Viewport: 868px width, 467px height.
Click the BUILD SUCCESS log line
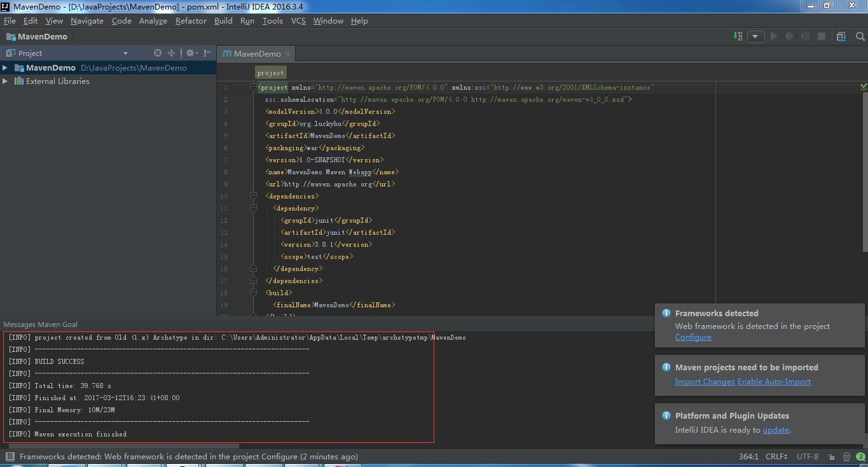coord(46,361)
